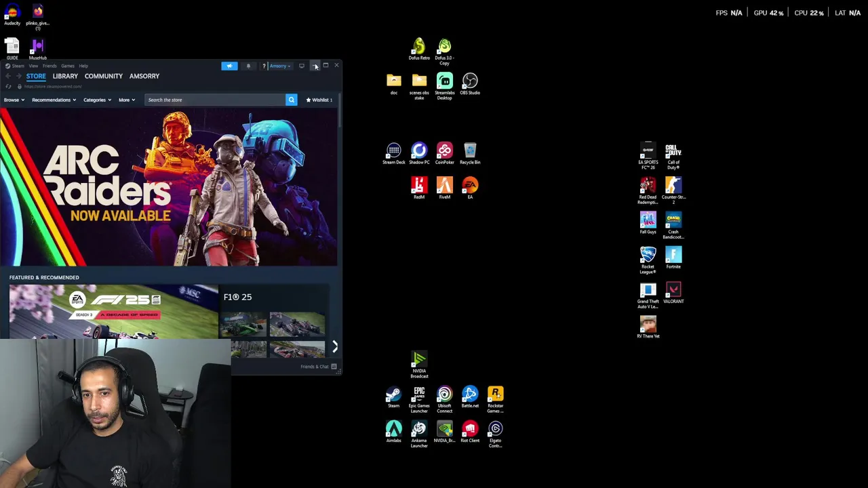Expand the Categories dropdown
The width and height of the screenshot is (868, 488).
coord(97,100)
